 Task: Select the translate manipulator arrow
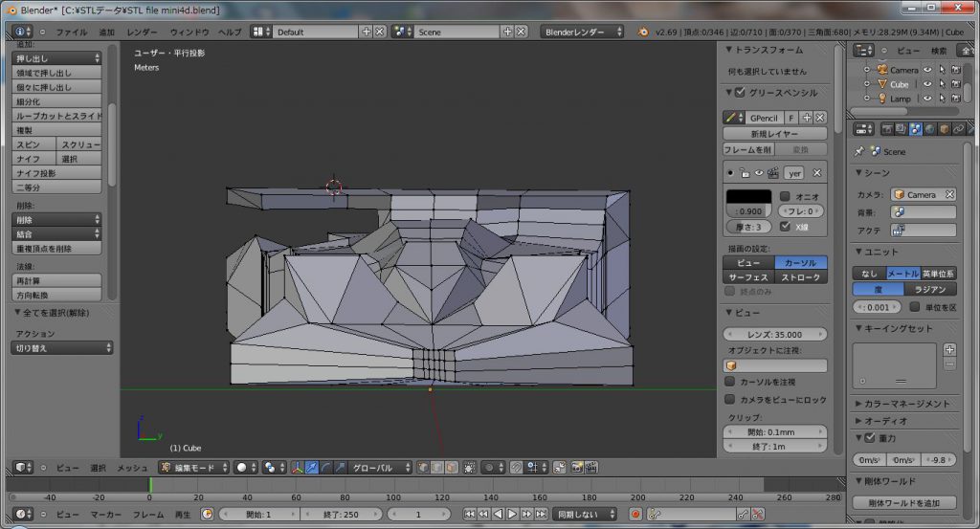tap(311, 467)
